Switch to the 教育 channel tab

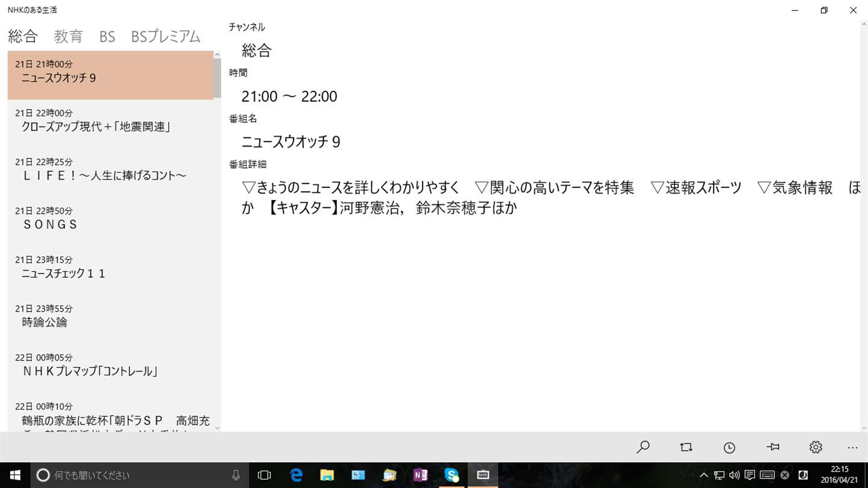[x=68, y=36]
